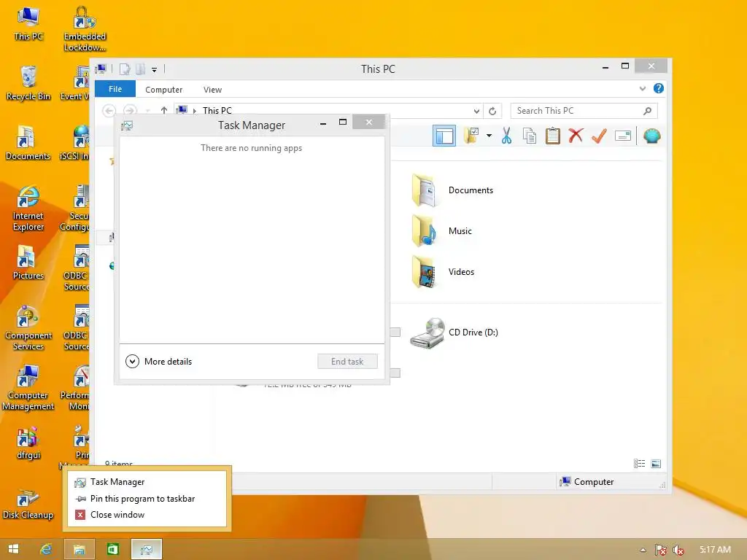Click the Action Center flag tray icon
Image resolution: width=747 pixels, height=560 pixels.
coord(661,550)
